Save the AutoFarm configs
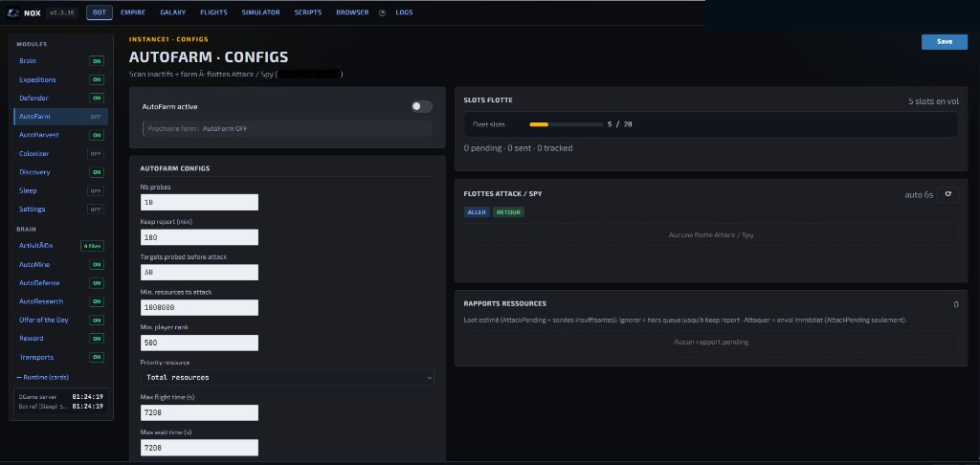980x465 pixels. [x=945, y=42]
